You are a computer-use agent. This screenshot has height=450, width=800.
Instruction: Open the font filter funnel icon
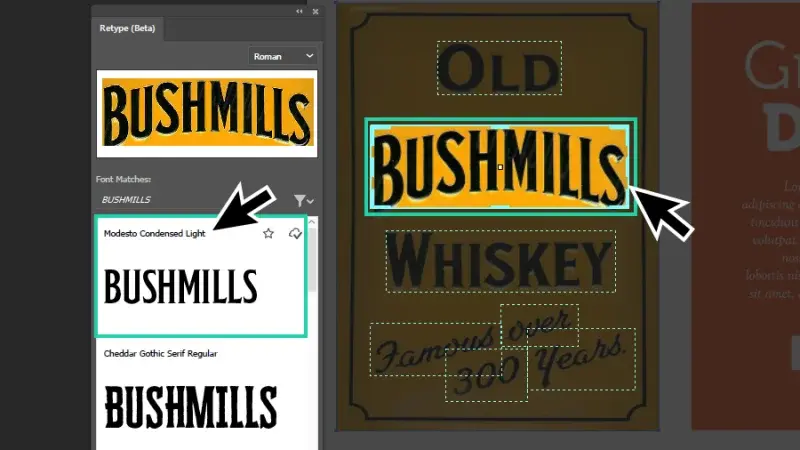[x=302, y=200]
